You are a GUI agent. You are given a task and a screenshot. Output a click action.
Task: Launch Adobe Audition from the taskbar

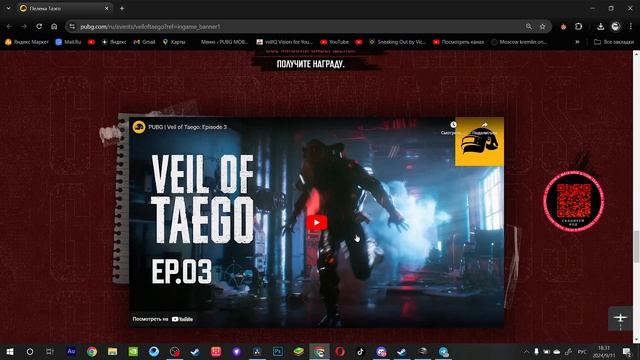[x=71, y=351]
